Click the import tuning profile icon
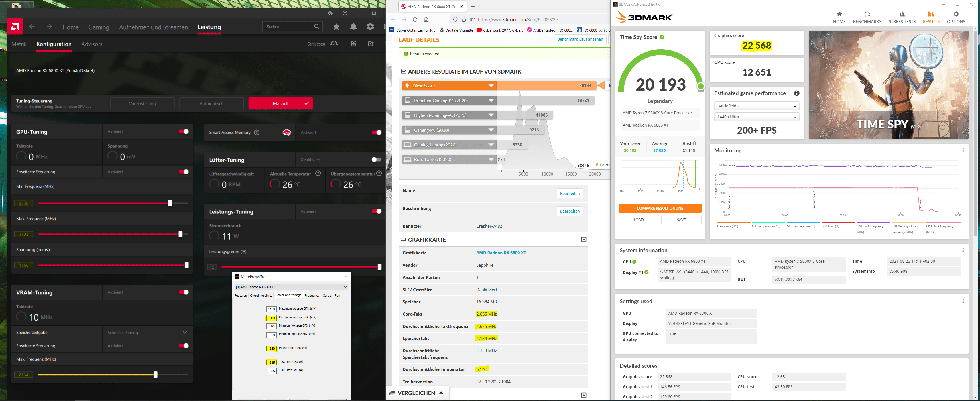Screen dimensions: 980x401 click(353, 44)
